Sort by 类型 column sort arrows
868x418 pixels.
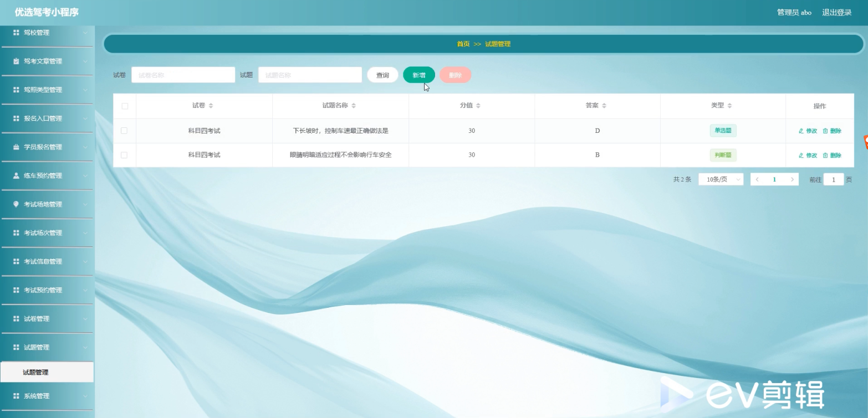coord(729,106)
